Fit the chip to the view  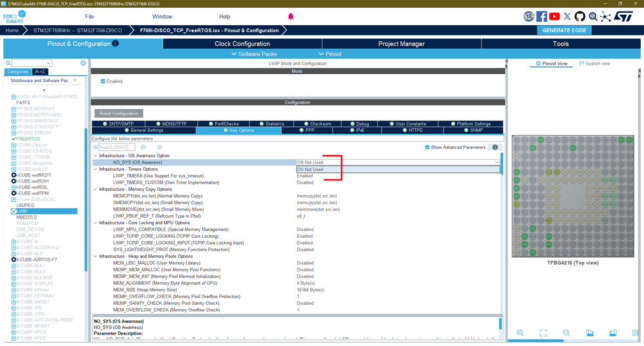point(543,333)
